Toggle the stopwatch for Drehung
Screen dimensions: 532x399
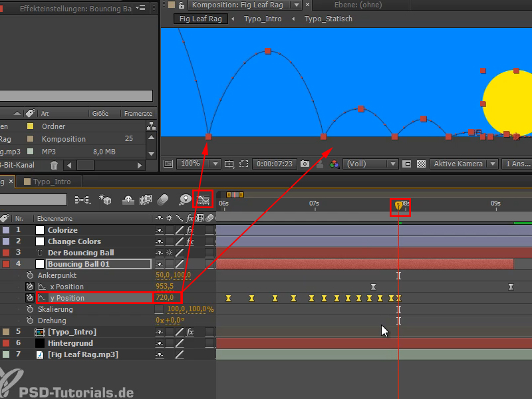[x=30, y=320]
